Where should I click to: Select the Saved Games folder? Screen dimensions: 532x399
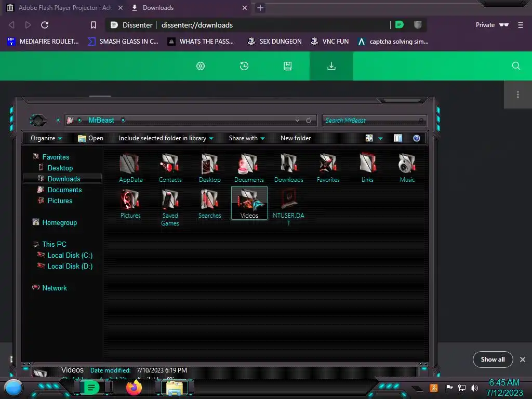(170, 208)
